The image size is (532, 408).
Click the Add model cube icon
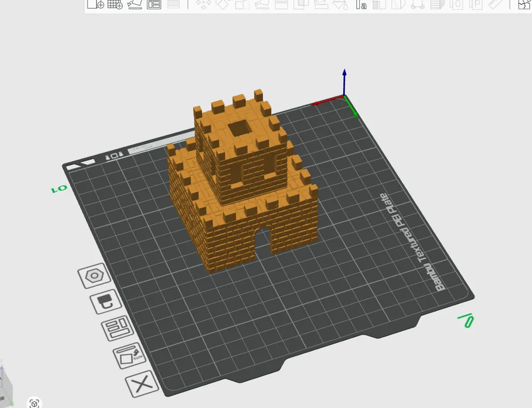[95, 4]
